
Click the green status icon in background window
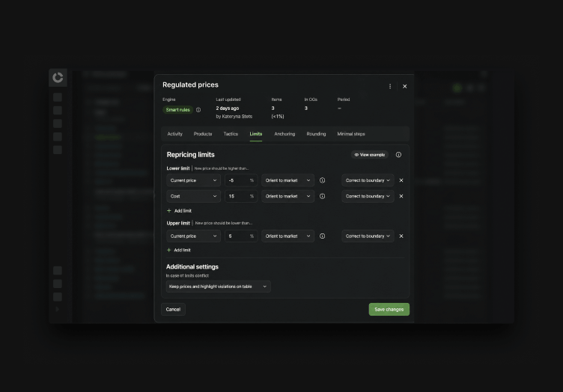pyautogui.click(x=457, y=88)
